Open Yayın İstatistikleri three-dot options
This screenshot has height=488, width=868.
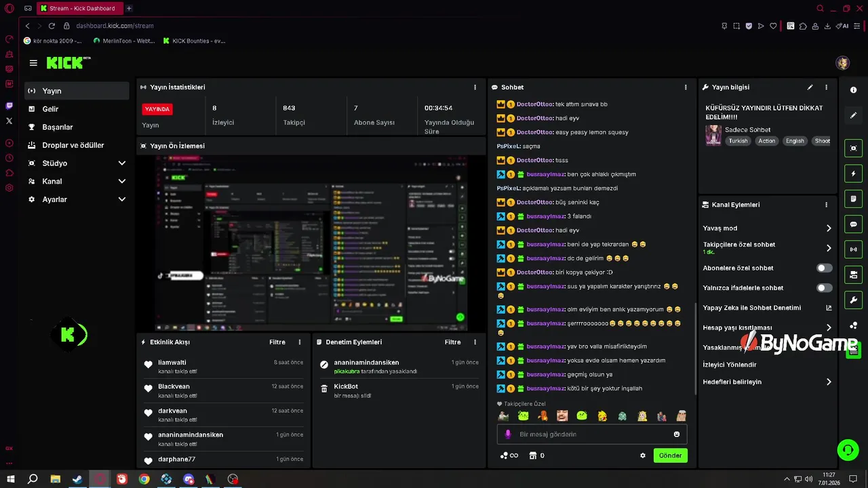pos(475,87)
